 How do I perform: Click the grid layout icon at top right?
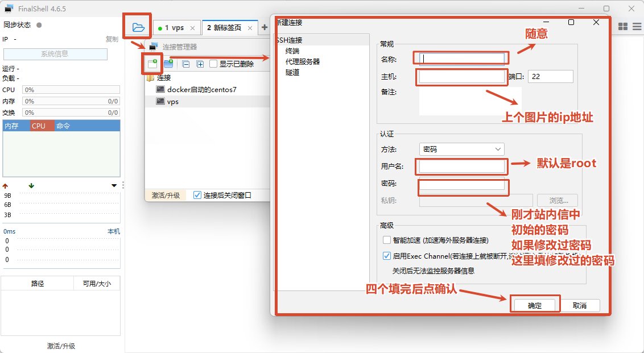click(622, 27)
